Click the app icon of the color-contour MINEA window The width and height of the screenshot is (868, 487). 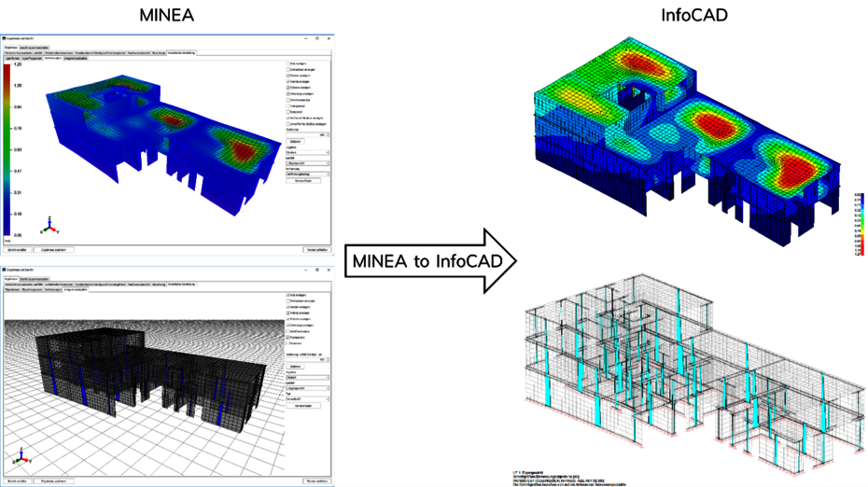4,38
